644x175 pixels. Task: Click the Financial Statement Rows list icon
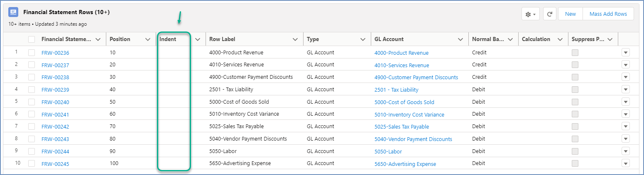pos(13,12)
